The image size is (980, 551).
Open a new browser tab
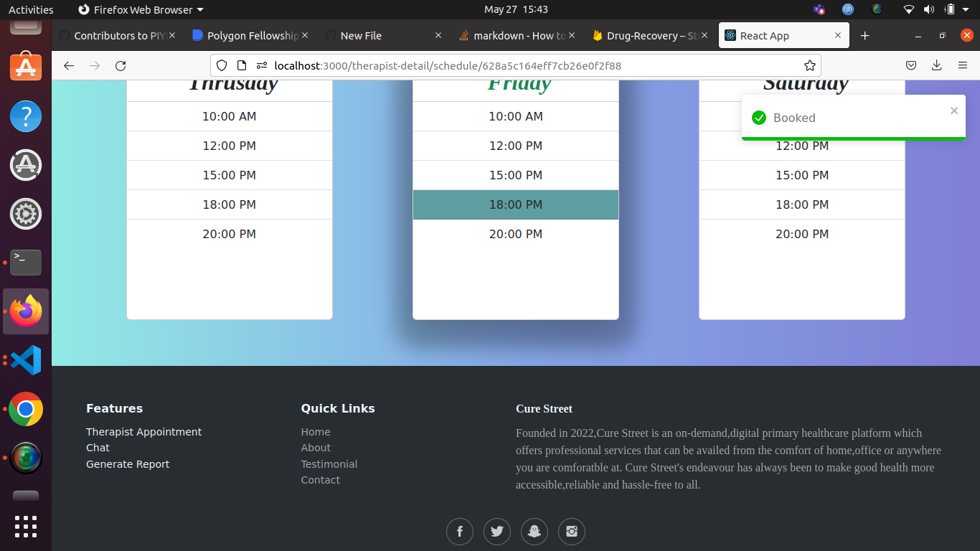(x=864, y=35)
